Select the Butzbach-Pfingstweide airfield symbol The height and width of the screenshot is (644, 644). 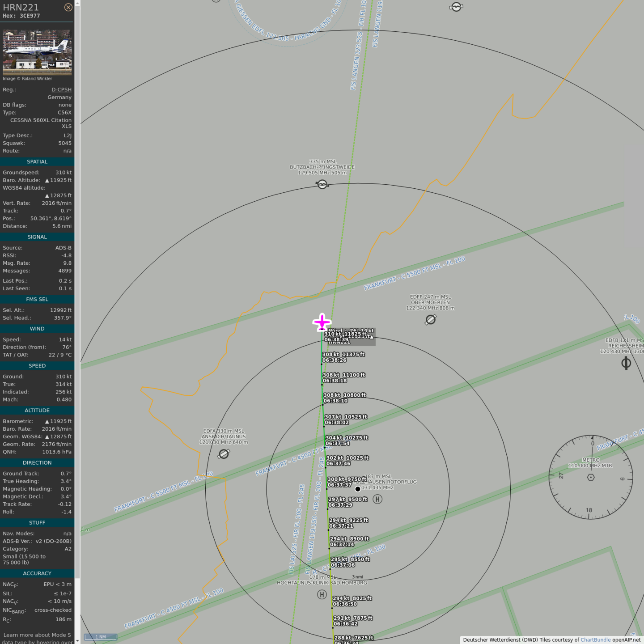coord(322,184)
